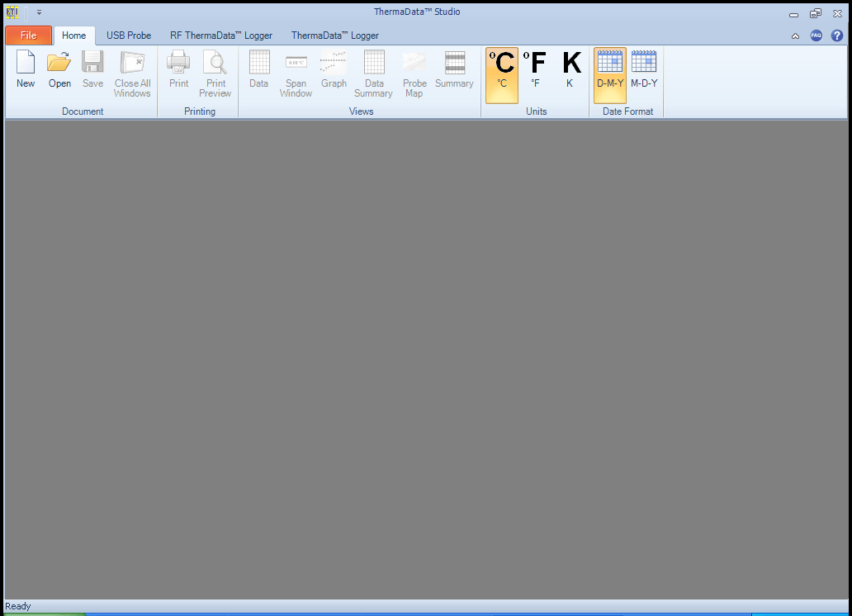
Task: Select Fahrenheit temperature units
Action: coord(535,75)
